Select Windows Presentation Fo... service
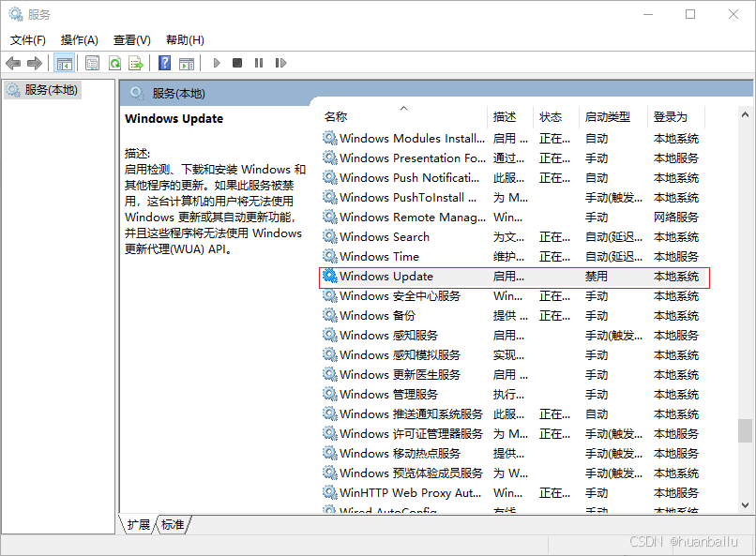The height and width of the screenshot is (556, 756). (x=514, y=158)
